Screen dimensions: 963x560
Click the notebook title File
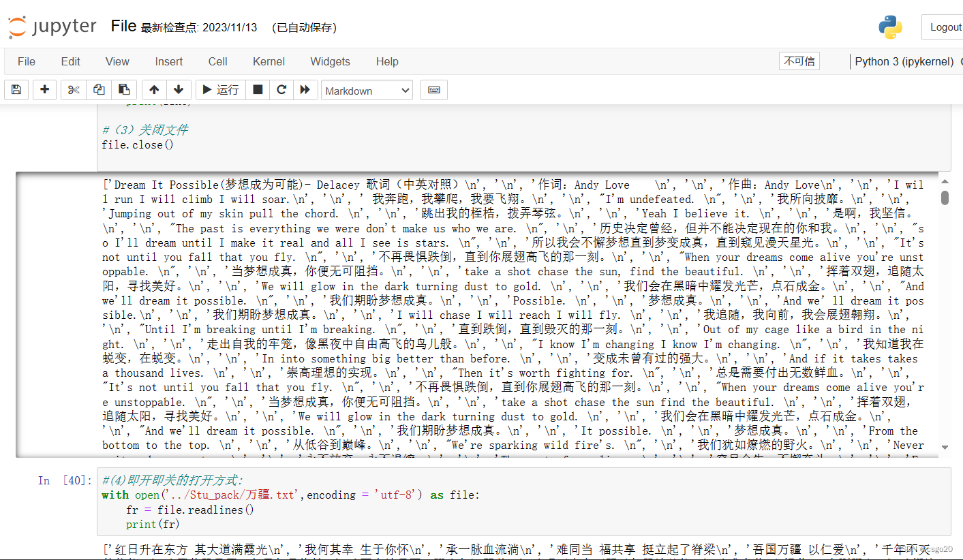point(124,26)
